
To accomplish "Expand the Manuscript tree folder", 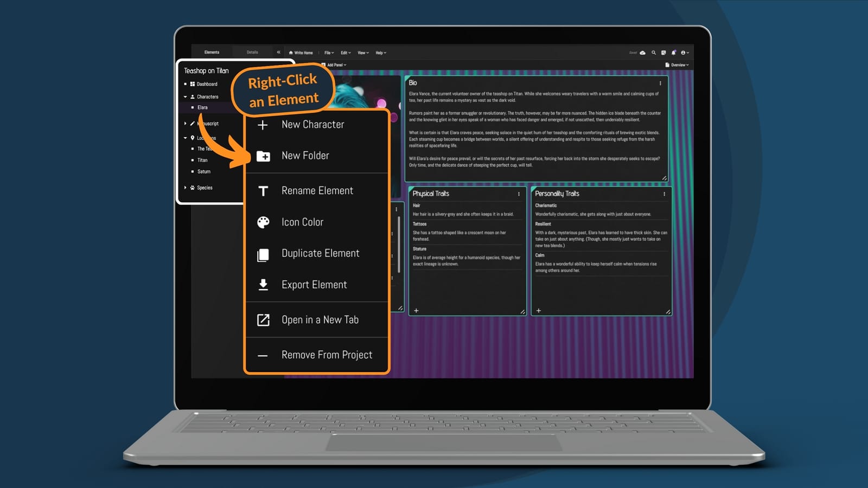I will (186, 124).
